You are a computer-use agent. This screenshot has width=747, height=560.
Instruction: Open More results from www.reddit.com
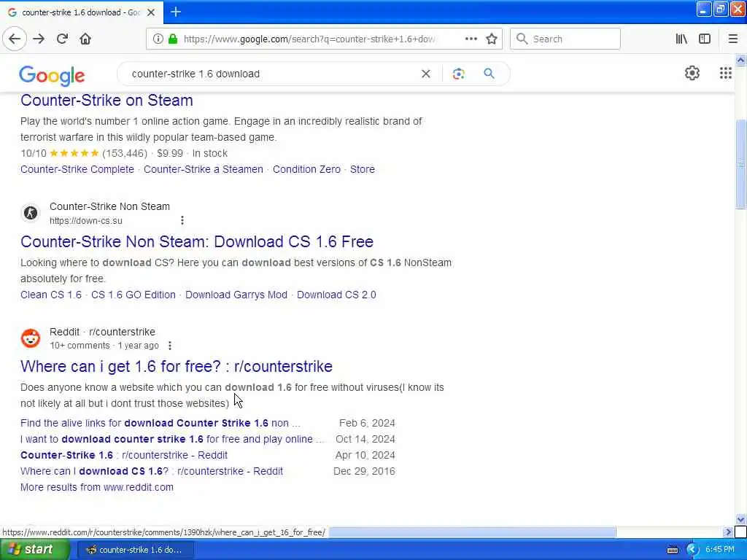(97, 487)
